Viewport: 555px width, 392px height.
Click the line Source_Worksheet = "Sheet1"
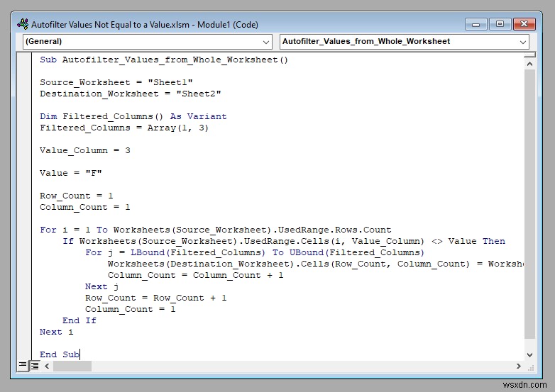click(x=116, y=82)
